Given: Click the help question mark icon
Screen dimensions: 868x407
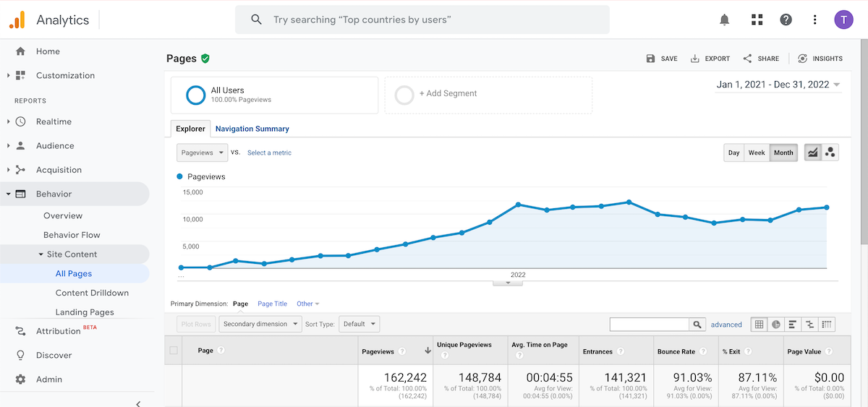Looking at the screenshot, I should point(786,20).
